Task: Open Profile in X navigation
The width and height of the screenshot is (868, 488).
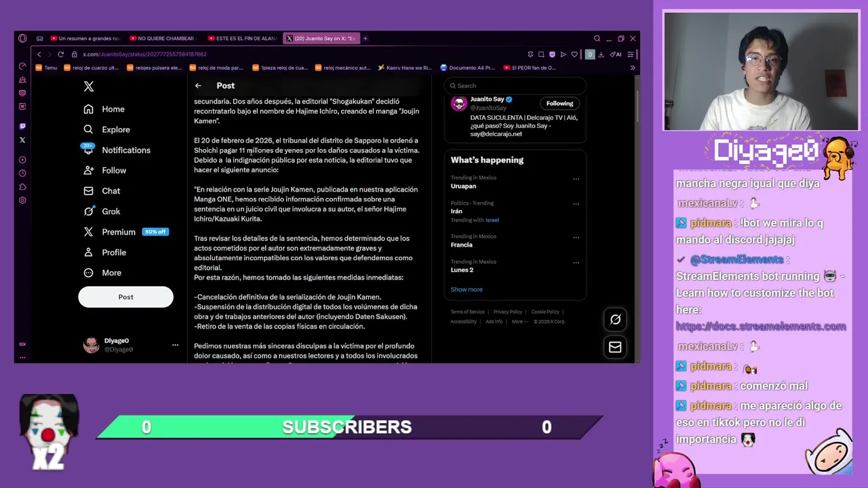Action: (105, 252)
